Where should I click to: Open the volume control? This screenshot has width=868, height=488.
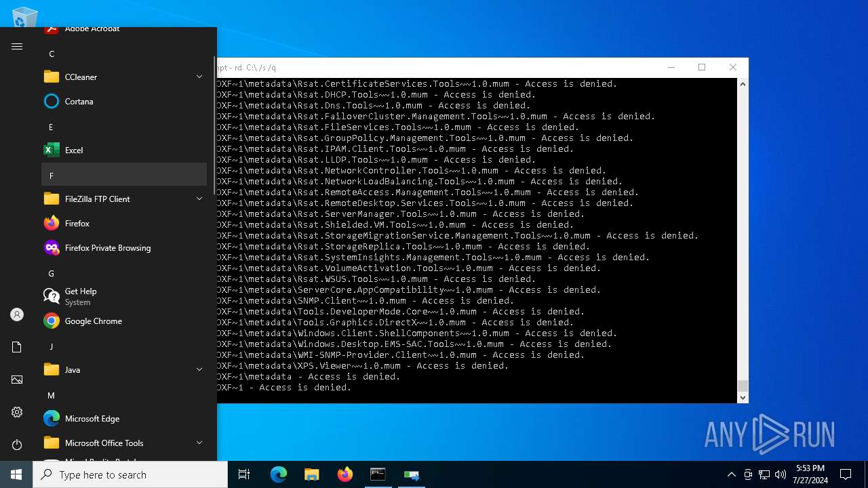pyautogui.click(x=781, y=474)
